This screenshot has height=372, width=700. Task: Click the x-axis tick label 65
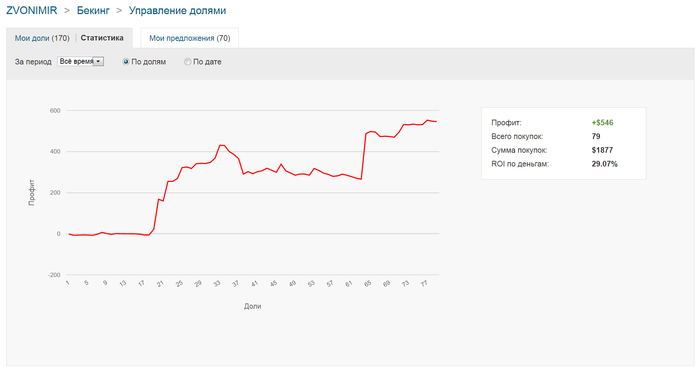click(367, 283)
